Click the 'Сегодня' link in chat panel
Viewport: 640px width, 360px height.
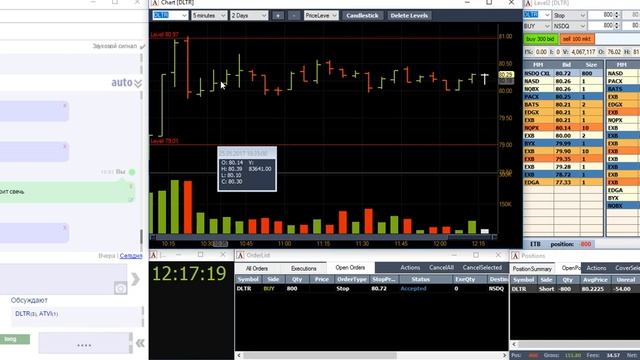(x=131, y=256)
